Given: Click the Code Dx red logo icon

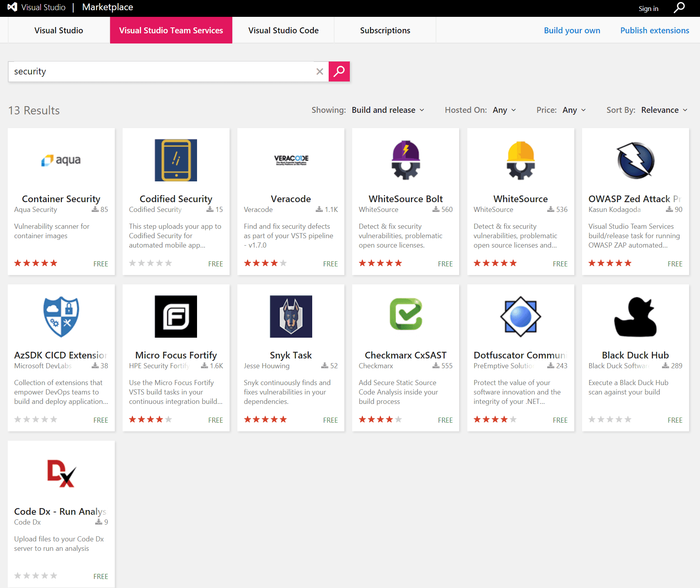Looking at the screenshot, I should pyautogui.click(x=61, y=473).
